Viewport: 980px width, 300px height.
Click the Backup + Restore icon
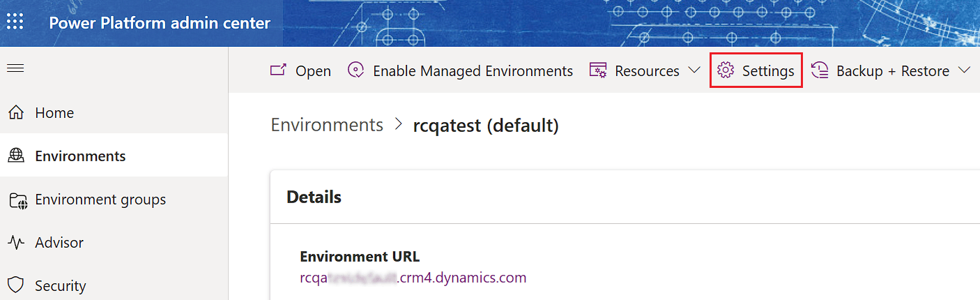820,70
